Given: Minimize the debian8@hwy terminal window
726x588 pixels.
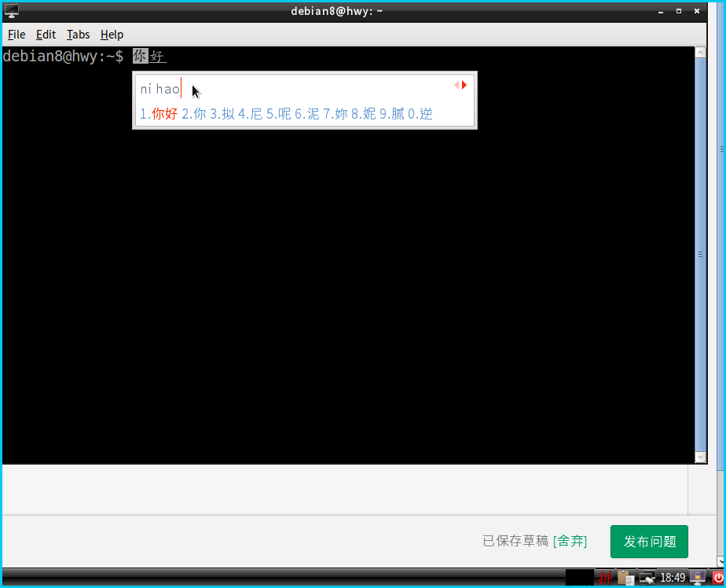Looking at the screenshot, I should [661, 11].
